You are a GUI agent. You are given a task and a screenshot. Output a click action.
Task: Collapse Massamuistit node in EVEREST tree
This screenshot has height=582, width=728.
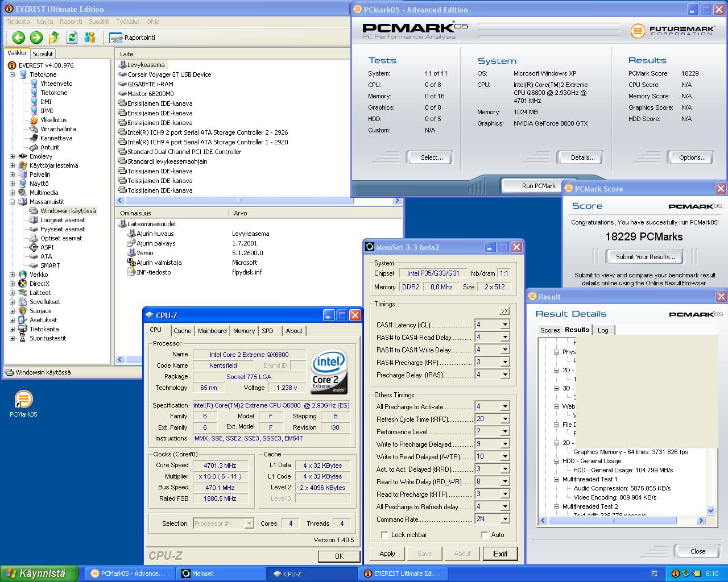point(12,202)
